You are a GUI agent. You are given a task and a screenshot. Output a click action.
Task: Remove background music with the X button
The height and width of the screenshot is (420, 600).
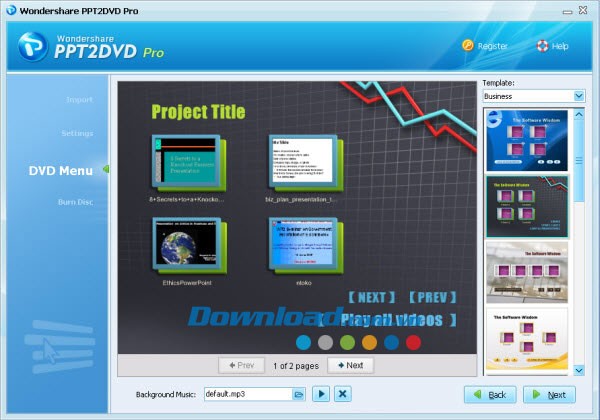tap(343, 394)
